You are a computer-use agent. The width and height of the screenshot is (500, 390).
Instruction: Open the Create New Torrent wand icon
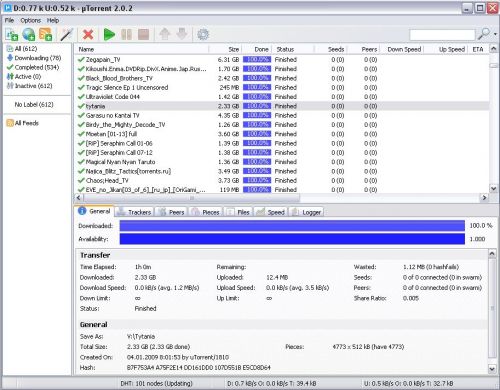(x=66, y=34)
